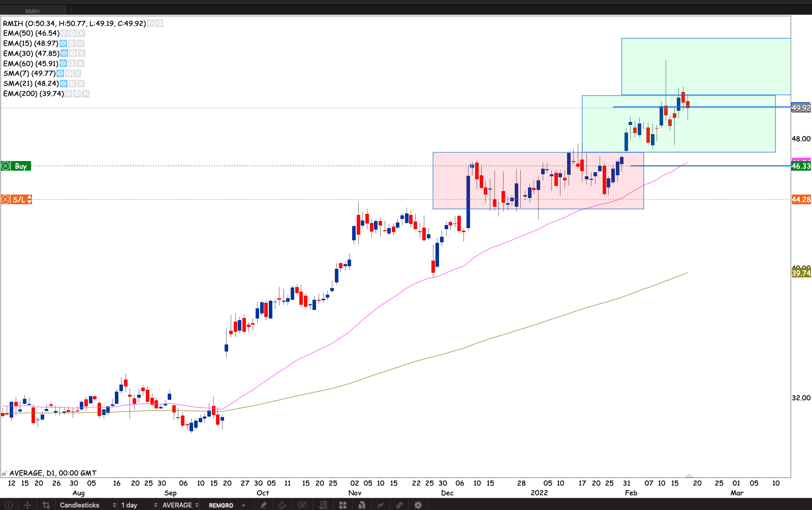Toggle visibility of SMA(21) indicator
Screen dimensions: 812x510
tap(64, 84)
